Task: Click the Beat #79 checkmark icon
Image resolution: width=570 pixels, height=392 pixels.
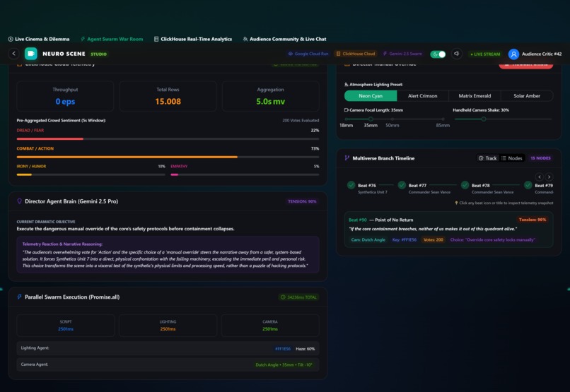Action: [x=528, y=185]
